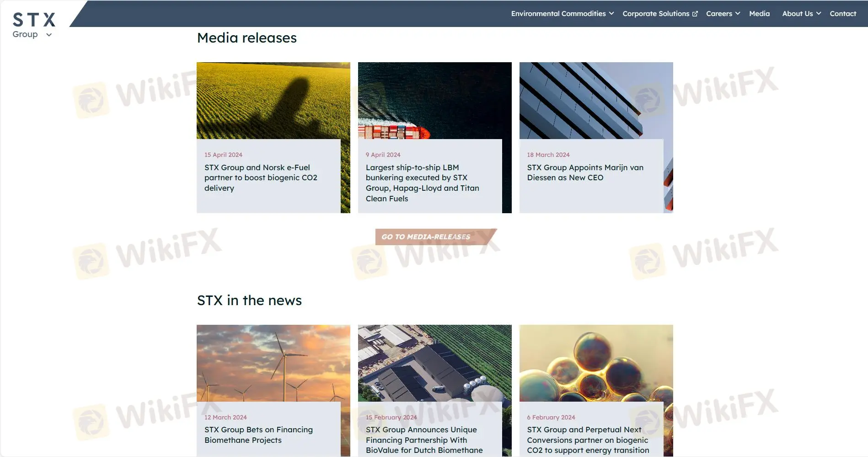Click the external link icon beside Corporate Solutions
The width and height of the screenshot is (868, 457).
(695, 14)
